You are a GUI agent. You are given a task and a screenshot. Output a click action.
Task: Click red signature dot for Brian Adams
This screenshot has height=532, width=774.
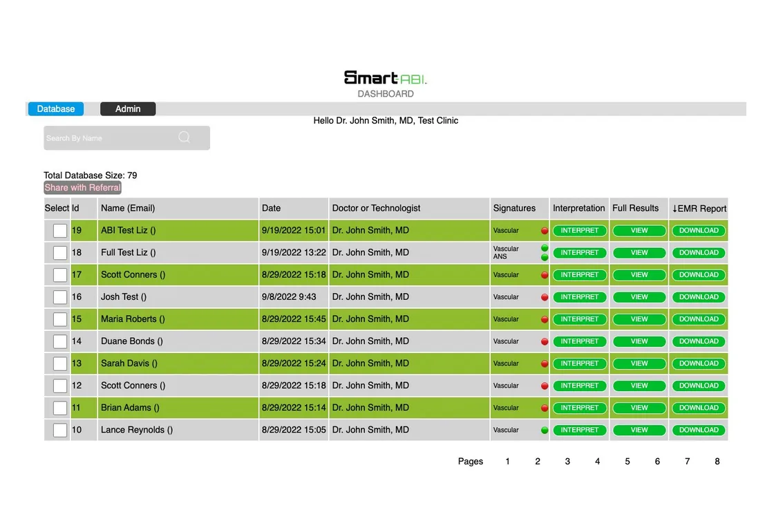(545, 408)
